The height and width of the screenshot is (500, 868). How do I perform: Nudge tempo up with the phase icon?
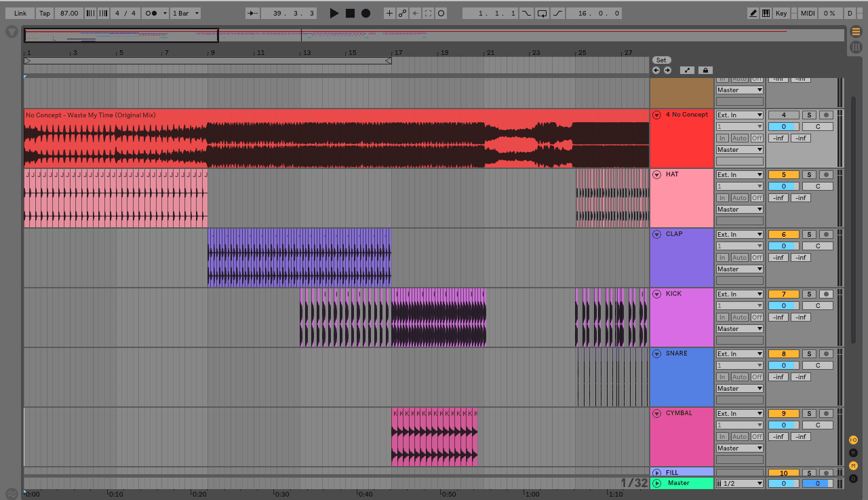103,13
